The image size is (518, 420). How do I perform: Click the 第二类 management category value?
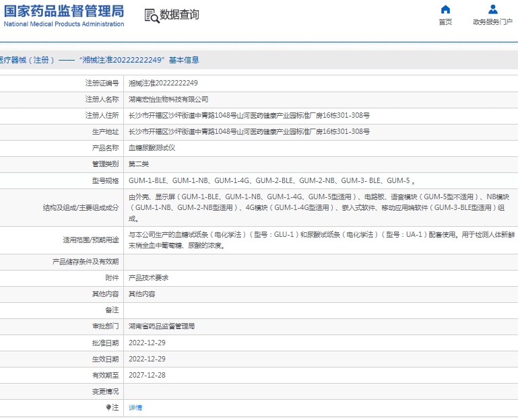138,164
